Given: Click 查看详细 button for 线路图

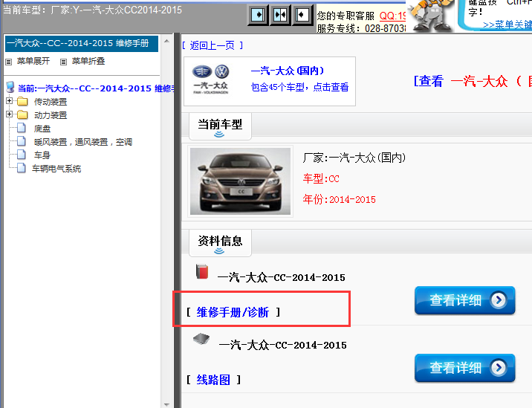Looking at the screenshot, I should click(465, 368).
